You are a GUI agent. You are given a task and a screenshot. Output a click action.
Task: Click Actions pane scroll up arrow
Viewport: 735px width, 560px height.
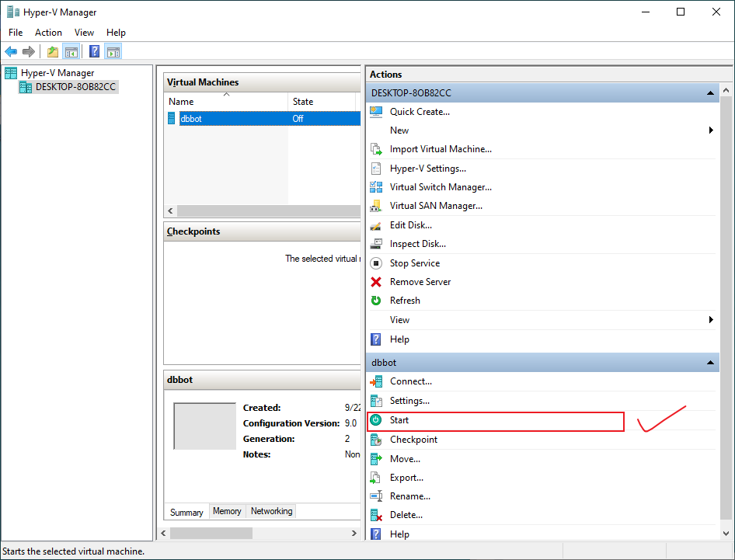click(726, 90)
